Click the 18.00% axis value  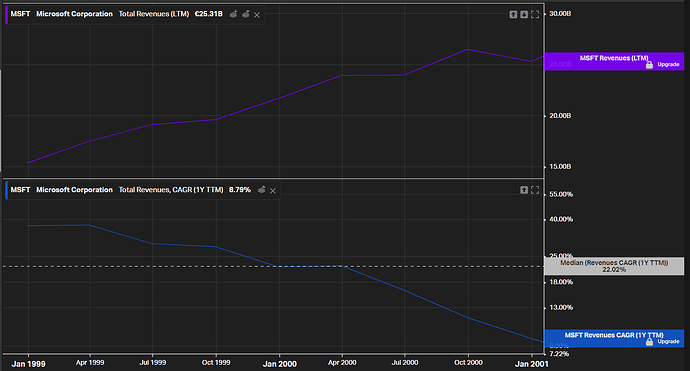(x=561, y=282)
